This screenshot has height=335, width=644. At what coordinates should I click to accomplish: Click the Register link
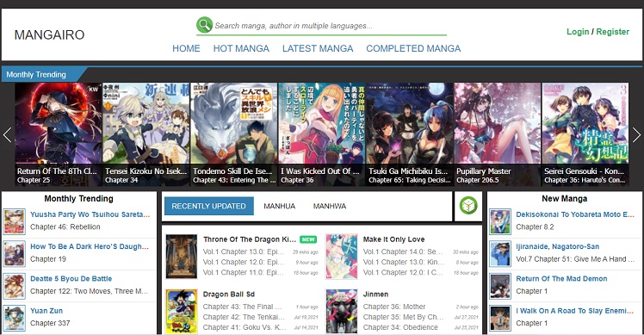[612, 32]
